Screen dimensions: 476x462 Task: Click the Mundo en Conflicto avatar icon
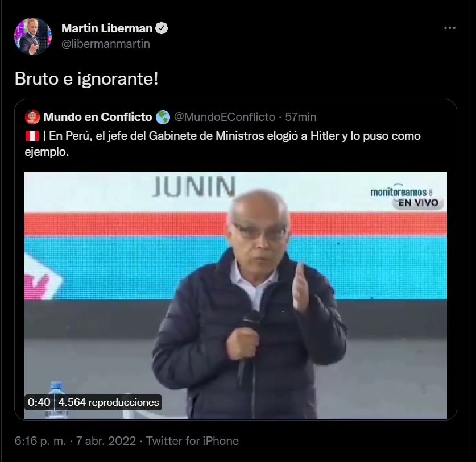click(32, 117)
